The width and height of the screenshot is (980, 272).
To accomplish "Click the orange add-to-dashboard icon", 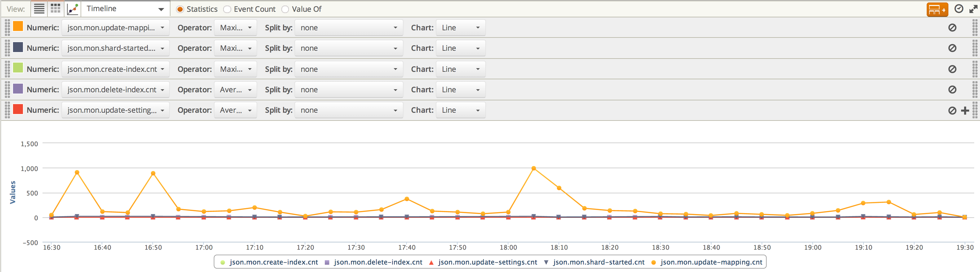I will pyautogui.click(x=937, y=10).
